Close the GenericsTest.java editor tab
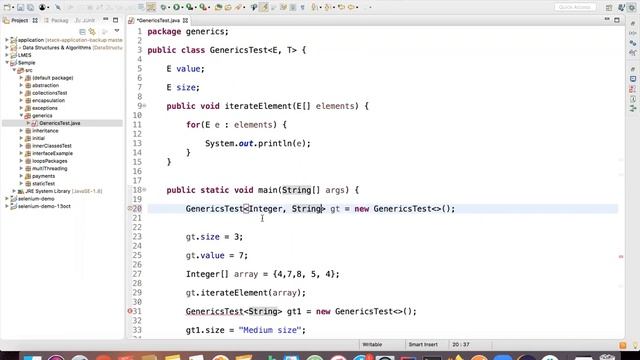 [185, 20]
